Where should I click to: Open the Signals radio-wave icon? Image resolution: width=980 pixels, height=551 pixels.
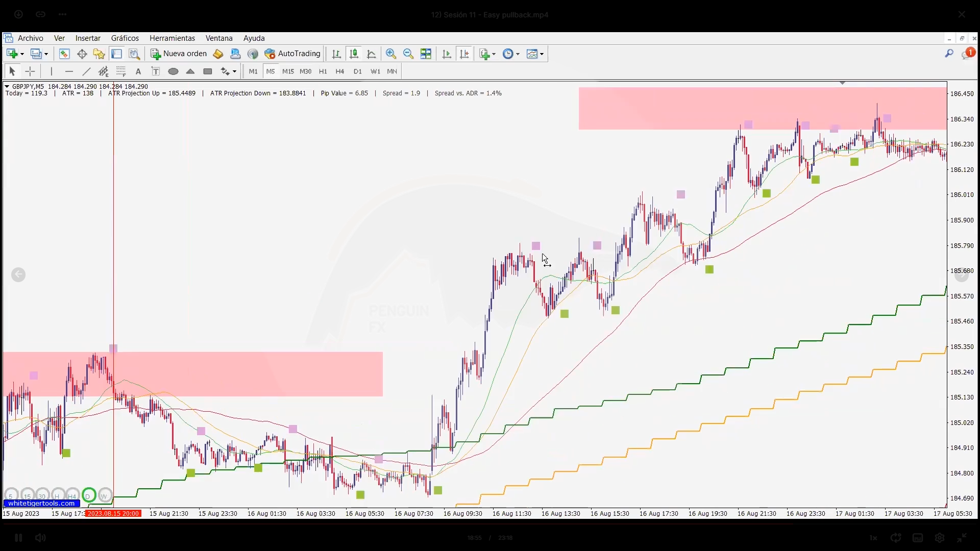(x=253, y=54)
